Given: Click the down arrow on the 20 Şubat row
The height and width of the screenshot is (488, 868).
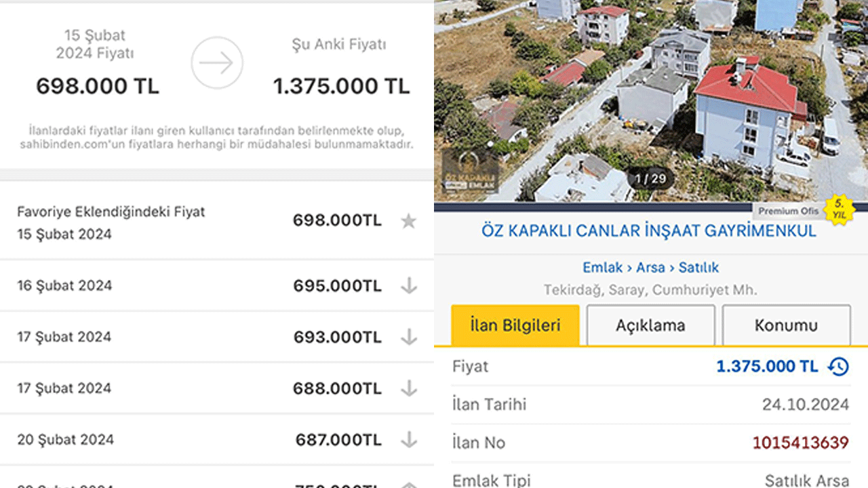Looking at the screenshot, I should 409,440.
